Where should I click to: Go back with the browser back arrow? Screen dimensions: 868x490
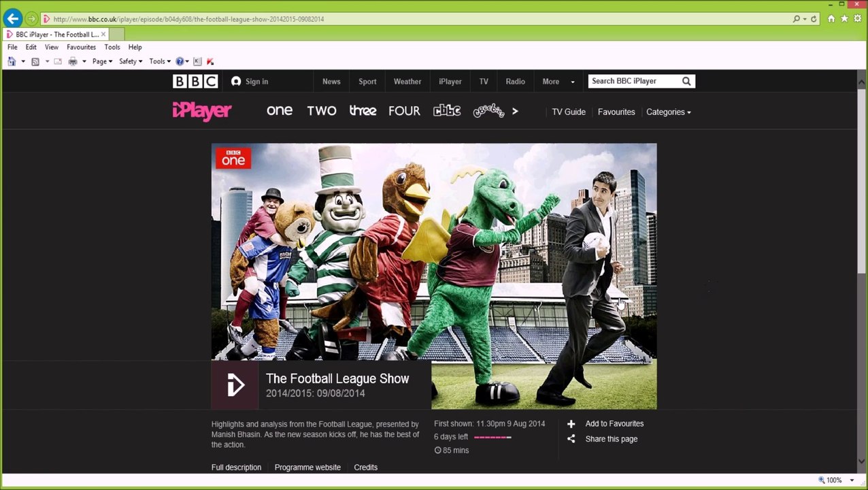point(12,19)
